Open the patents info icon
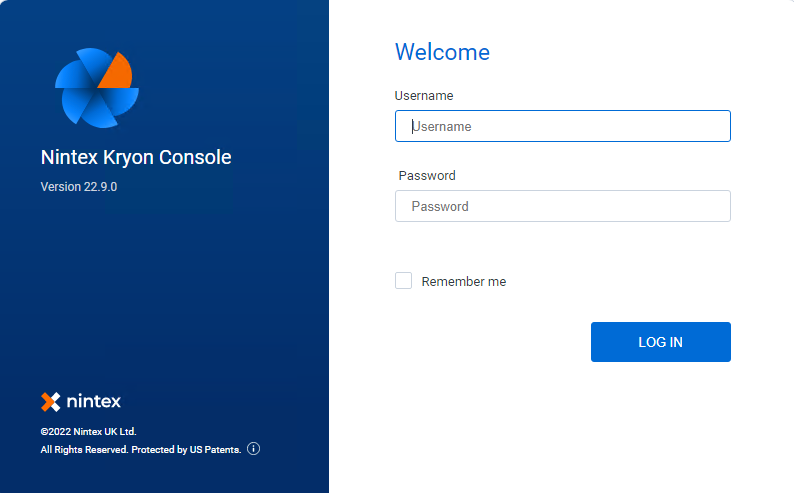 (253, 449)
